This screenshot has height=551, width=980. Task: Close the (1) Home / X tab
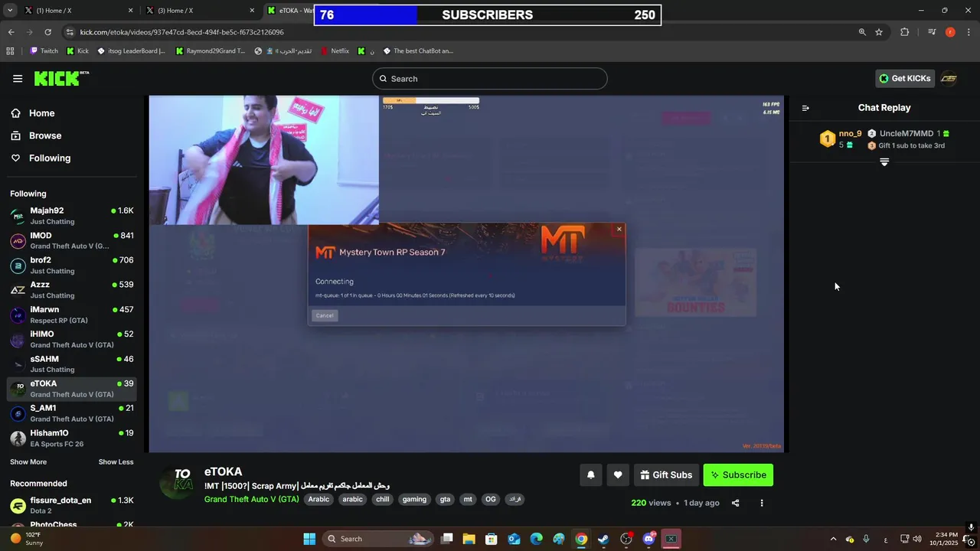click(130, 11)
